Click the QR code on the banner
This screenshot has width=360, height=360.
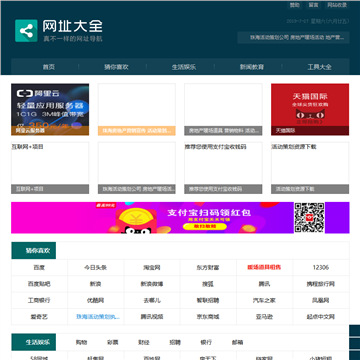click(x=309, y=218)
